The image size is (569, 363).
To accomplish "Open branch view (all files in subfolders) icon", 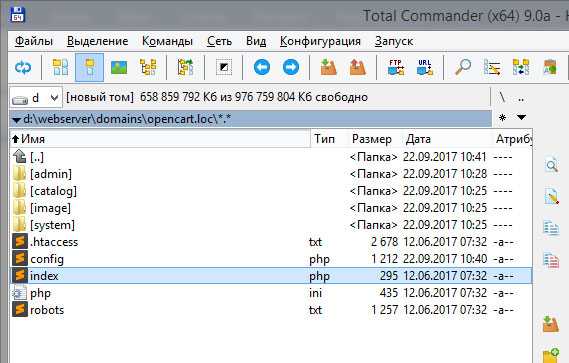I will (185, 68).
